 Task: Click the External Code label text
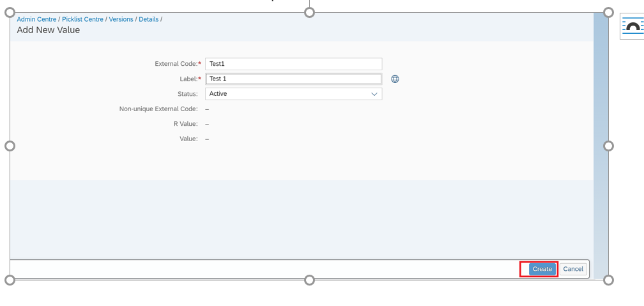pos(176,64)
